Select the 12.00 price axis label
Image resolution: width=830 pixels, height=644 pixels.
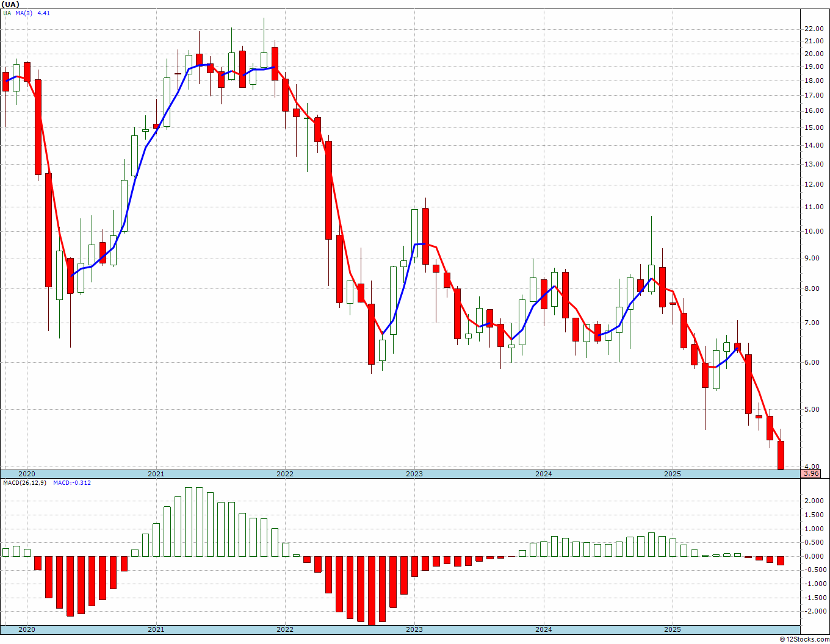click(814, 185)
